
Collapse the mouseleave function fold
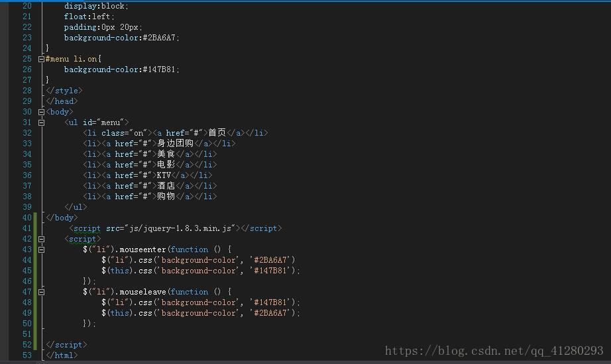pos(41,292)
